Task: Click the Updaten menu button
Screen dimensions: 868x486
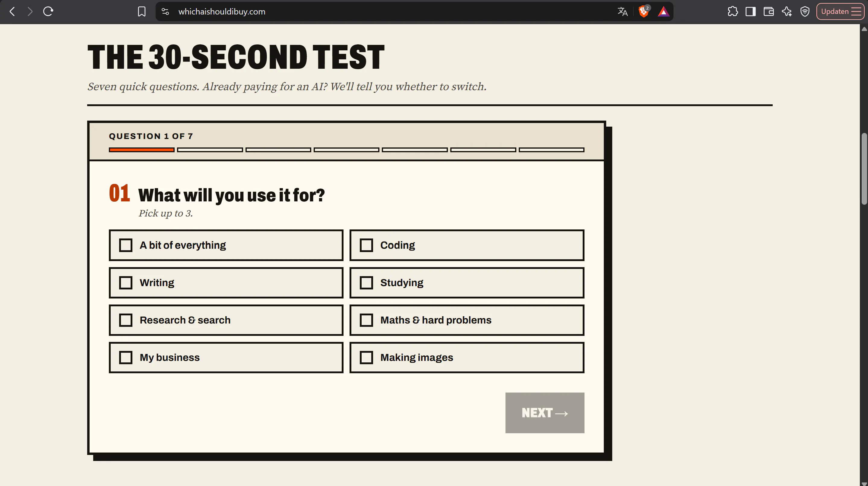Action: pyautogui.click(x=840, y=11)
